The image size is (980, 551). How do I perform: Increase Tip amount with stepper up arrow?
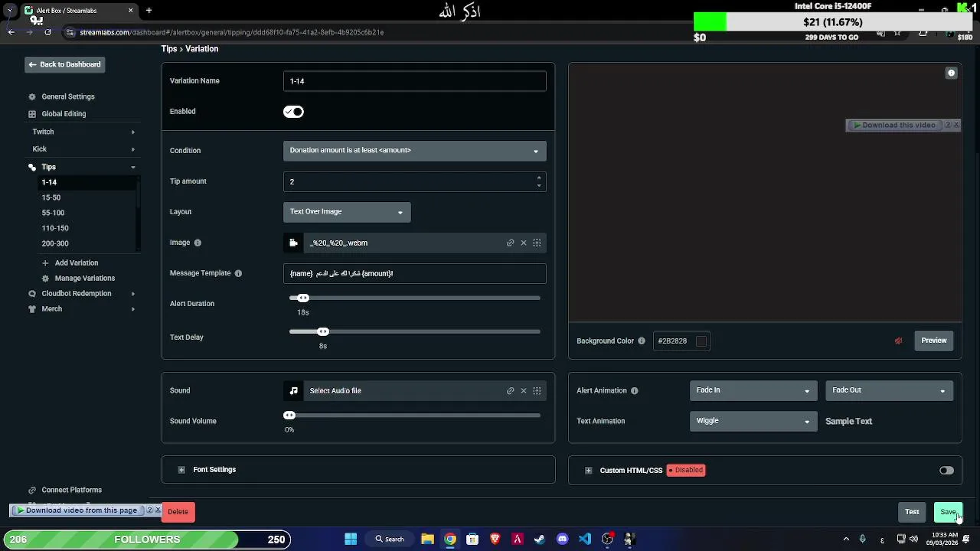[539, 178]
